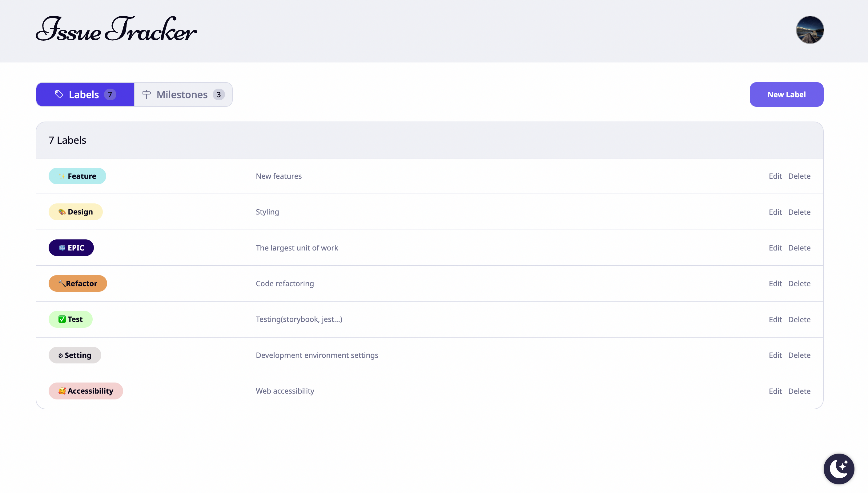Select the Feature label badge
Viewport: 868px width, 493px height.
click(x=77, y=176)
